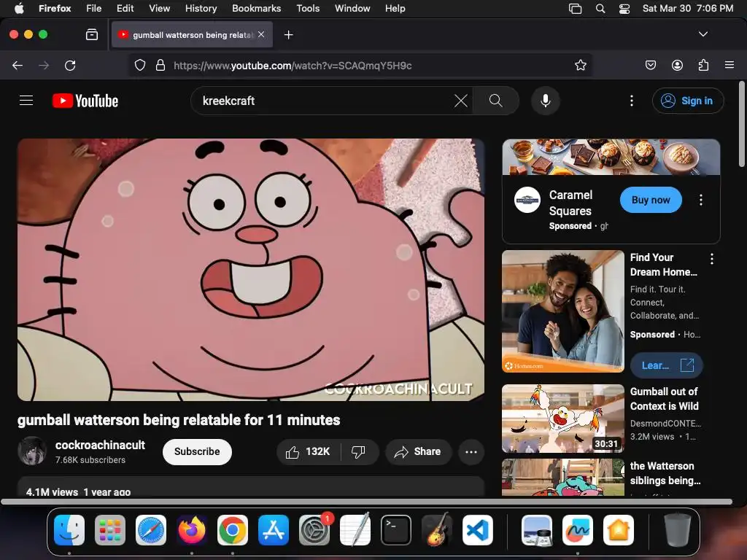Open Firefox account icon
This screenshot has height=560, width=747.
tap(677, 65)
